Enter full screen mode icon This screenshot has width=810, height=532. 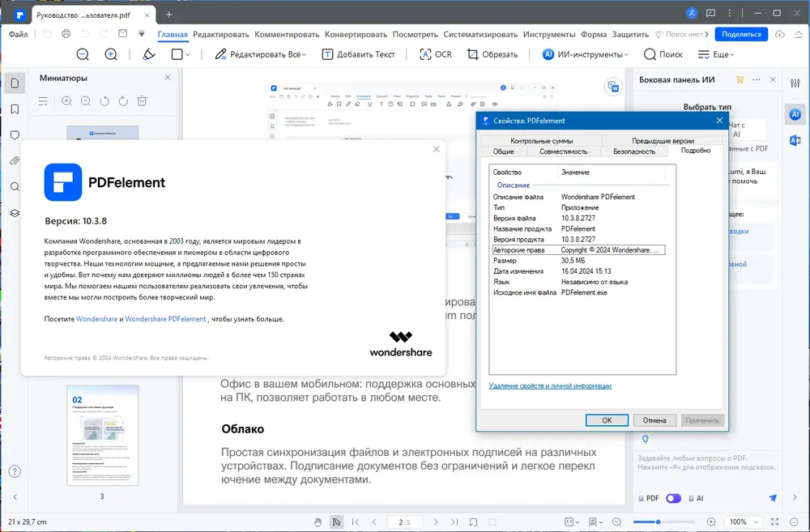(775, 522)
